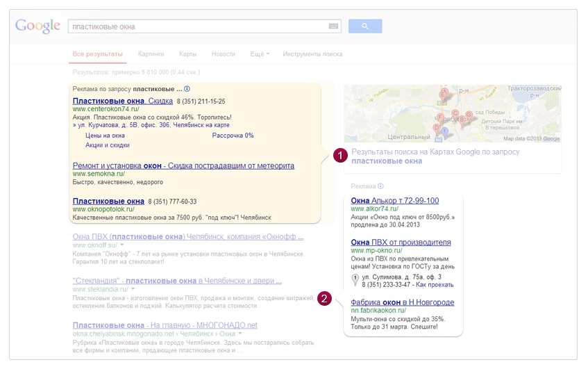Open the dropdown arrow next to www.steklandia.ru

pyautogui.click(x=133, y=289)
